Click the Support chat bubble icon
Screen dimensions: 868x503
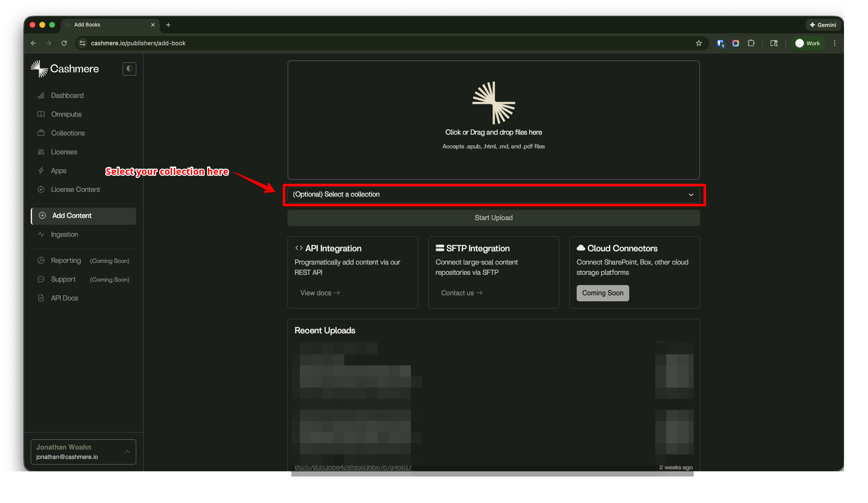(x=41, y=279)
